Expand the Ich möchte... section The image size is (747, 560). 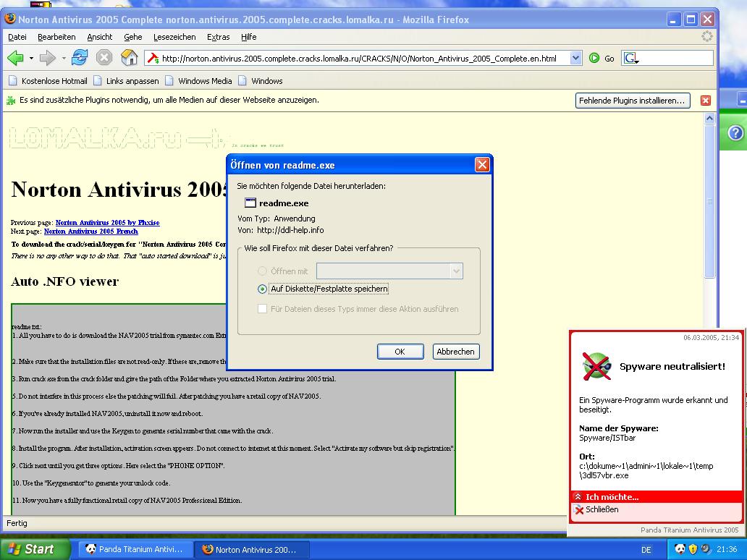tap(657, 496)
